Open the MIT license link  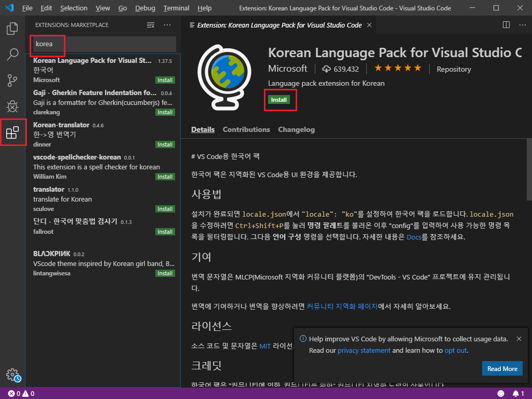point(265,346)
